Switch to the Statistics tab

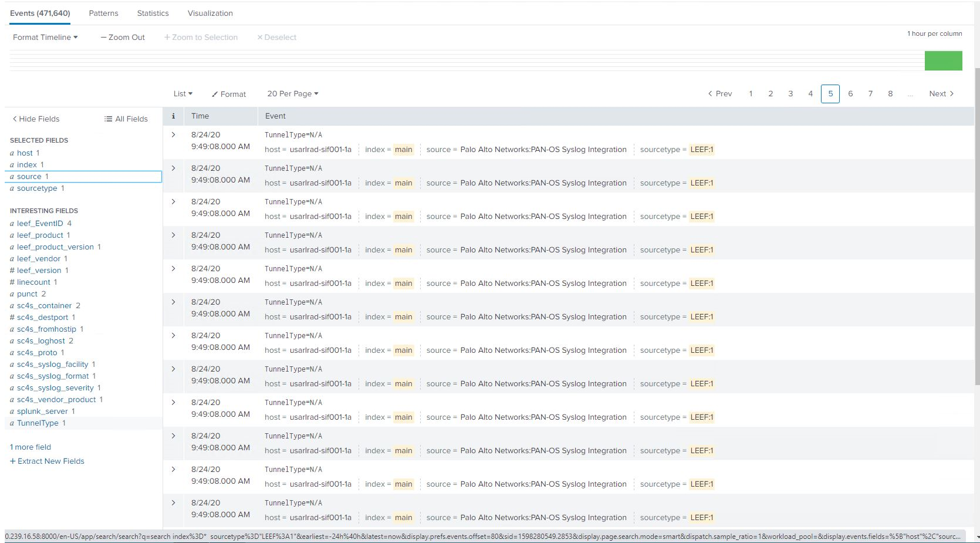152,12
